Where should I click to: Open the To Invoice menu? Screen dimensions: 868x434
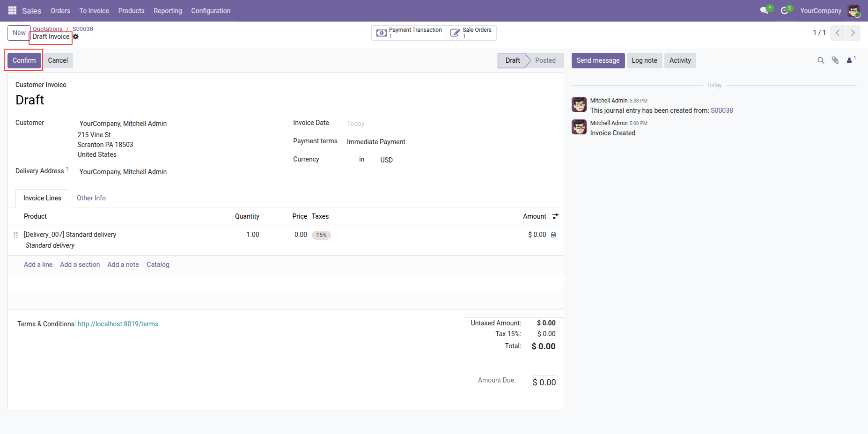(x=94, y=11)
